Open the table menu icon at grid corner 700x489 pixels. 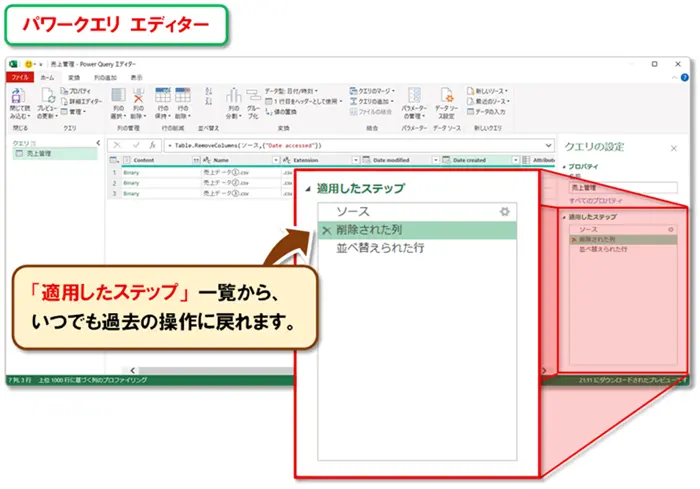tap(114, 160)
